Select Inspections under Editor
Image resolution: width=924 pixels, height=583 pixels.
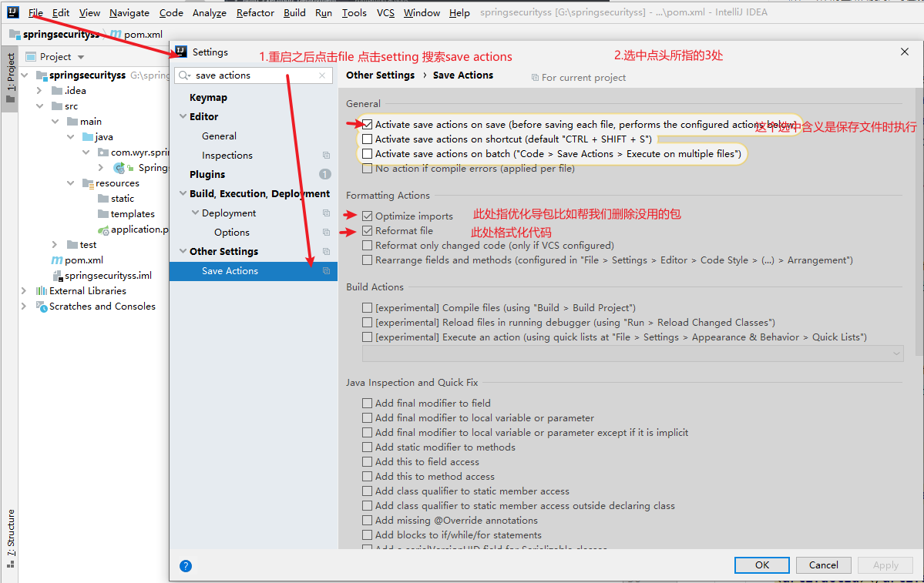pos(227,156)
